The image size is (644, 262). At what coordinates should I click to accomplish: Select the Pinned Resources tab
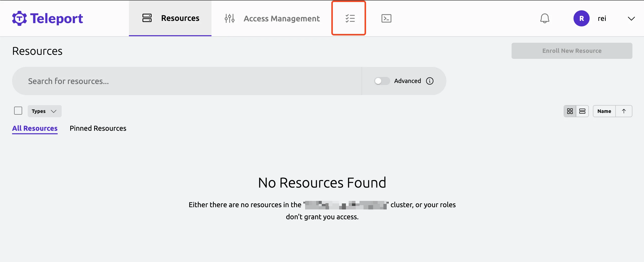pos(98,128)
